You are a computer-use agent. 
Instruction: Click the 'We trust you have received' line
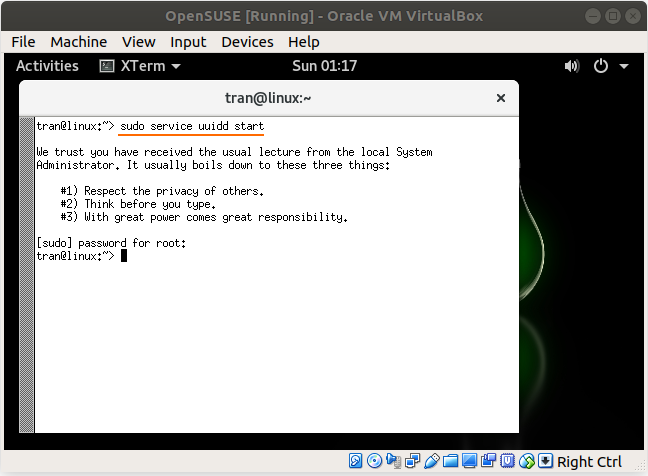click(x=234, y=152)
